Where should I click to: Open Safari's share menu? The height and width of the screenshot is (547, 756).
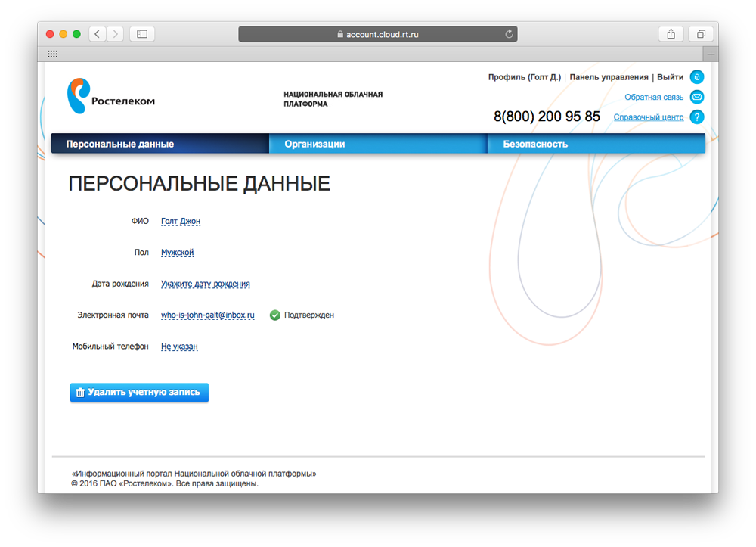(671, 34)
